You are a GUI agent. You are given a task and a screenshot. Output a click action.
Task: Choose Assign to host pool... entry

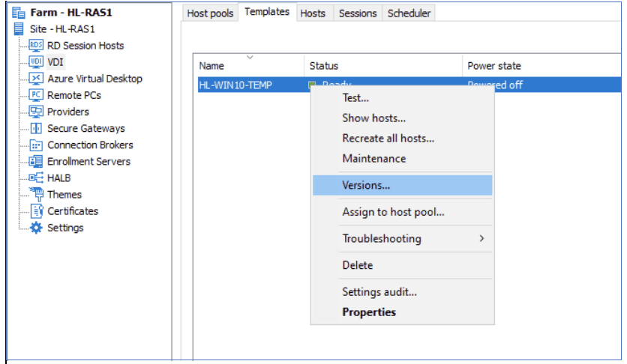click(x=402, y=212)
